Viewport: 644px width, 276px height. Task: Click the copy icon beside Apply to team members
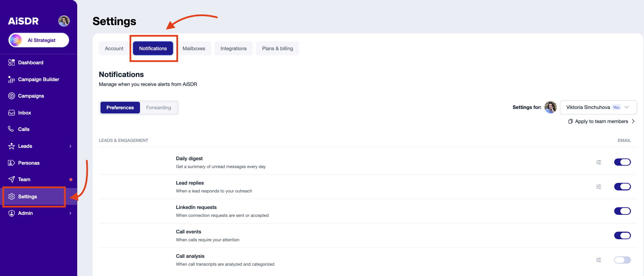click(570, 121)
